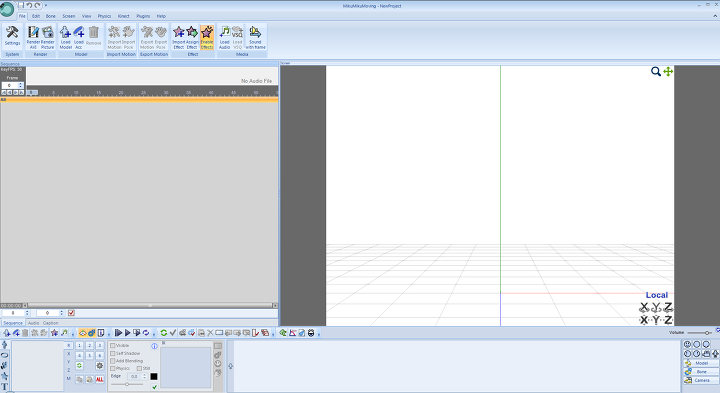The width and height of the screenshot is (720, 393).
Task: Click the green refresh arrows in the bottom toolbar
Action: pos(163,333)
